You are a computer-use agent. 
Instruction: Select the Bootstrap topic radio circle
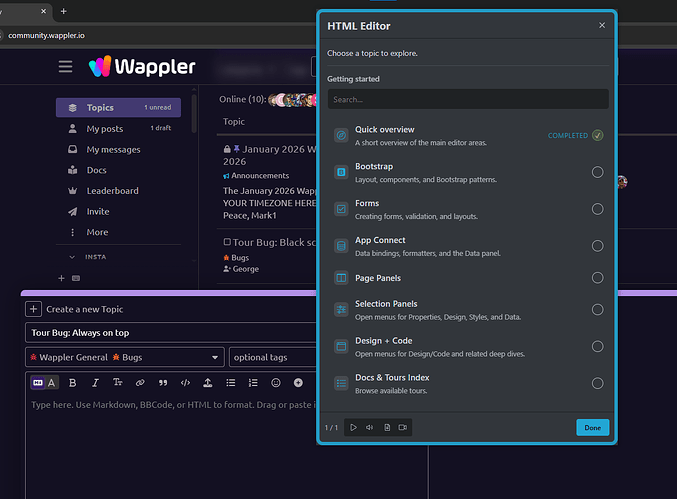point(597,172)
